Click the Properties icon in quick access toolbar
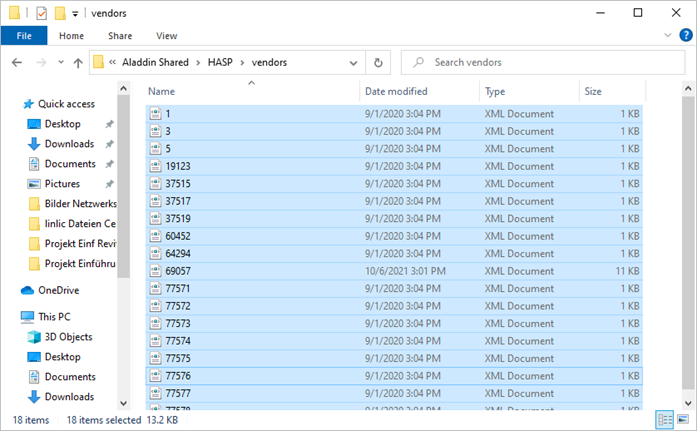 [41, 13]
